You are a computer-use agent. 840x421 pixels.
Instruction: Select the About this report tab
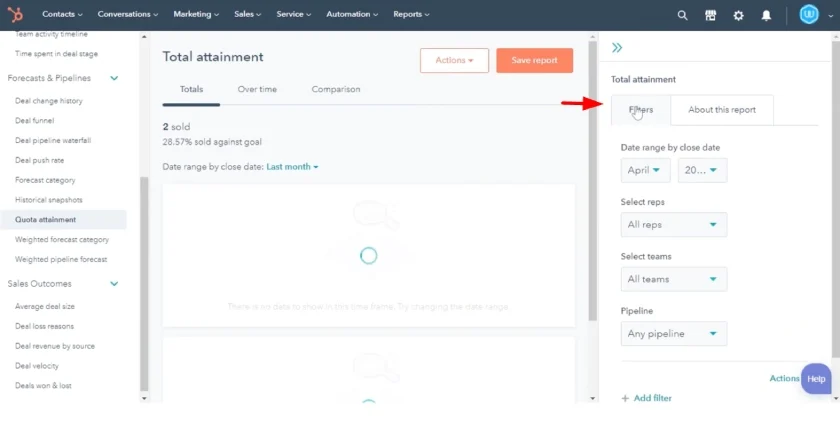point(722,110)
